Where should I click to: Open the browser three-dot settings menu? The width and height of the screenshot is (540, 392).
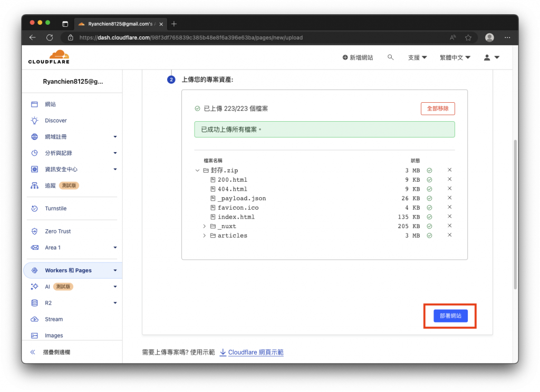[x=507, y=37]
